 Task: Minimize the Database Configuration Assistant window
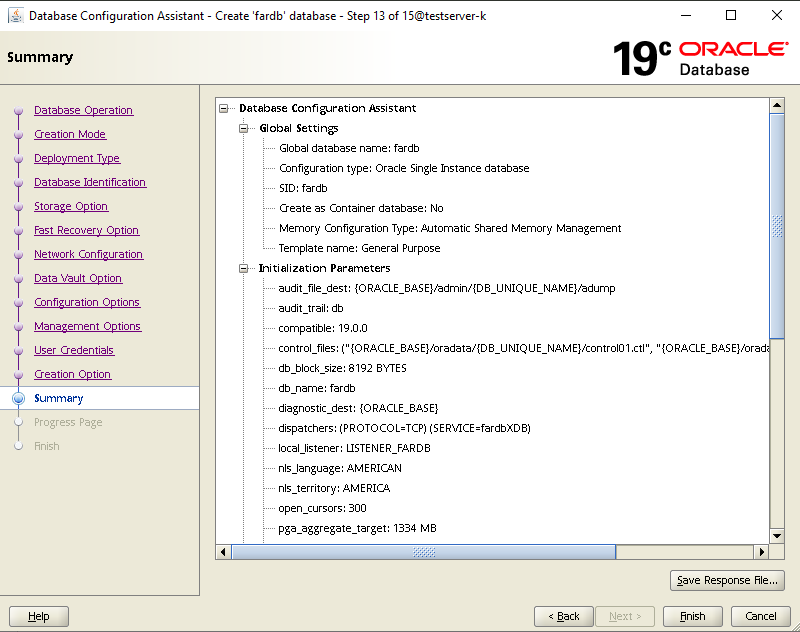[686, 15]
